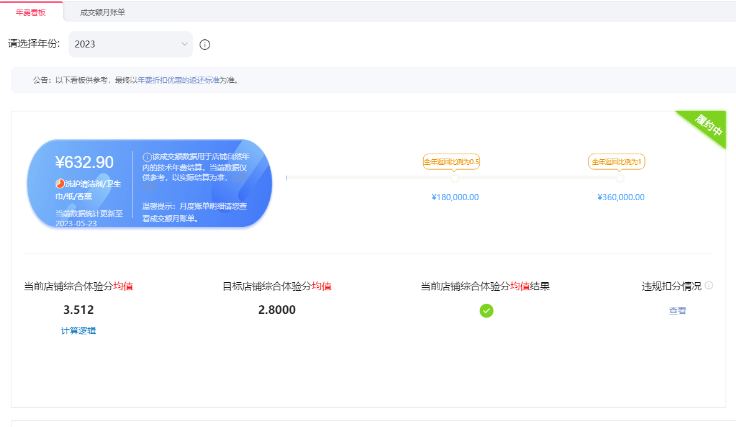Image resolution: width=736 pixels, height=427 pixels.
Task: Open the year selection dropdown showing 2023
Action: coord(130,44)
